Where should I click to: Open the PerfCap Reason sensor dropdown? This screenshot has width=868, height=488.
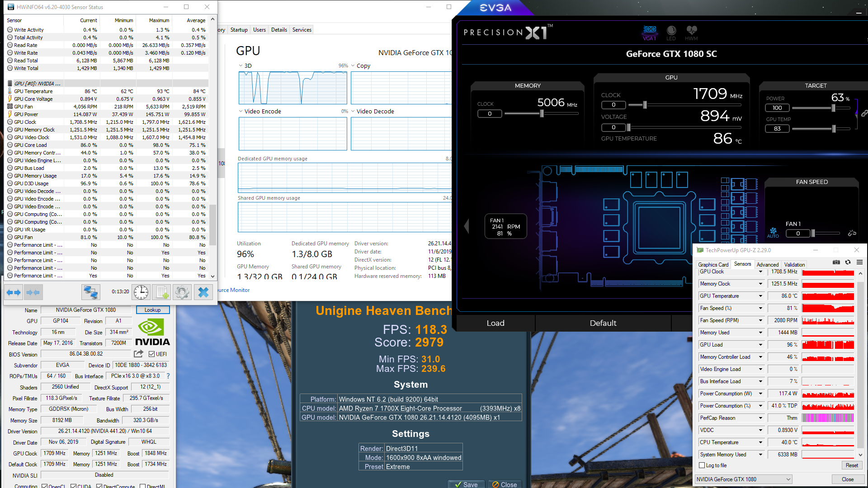(x=760, y=418)
